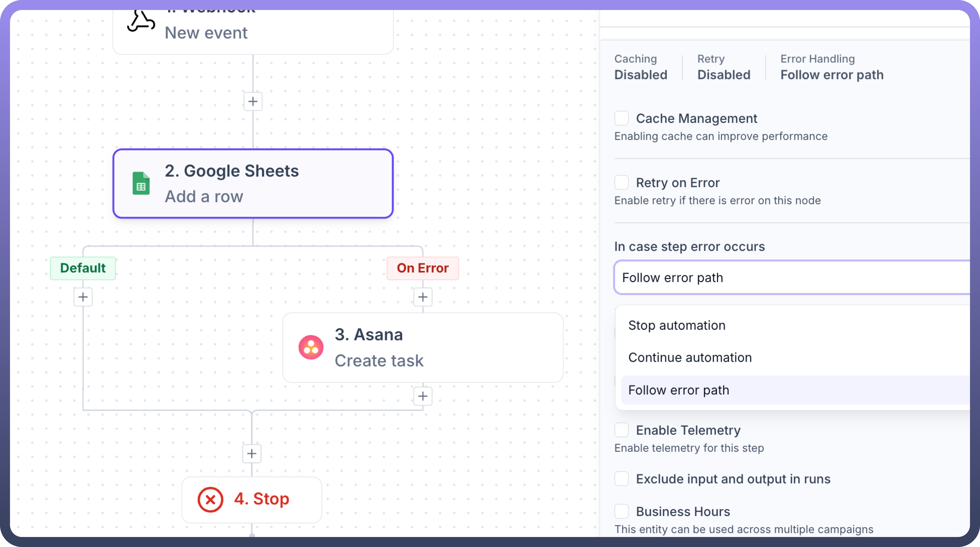
Task: Add step below Asana Create task
Action: (x=423, y=396)
